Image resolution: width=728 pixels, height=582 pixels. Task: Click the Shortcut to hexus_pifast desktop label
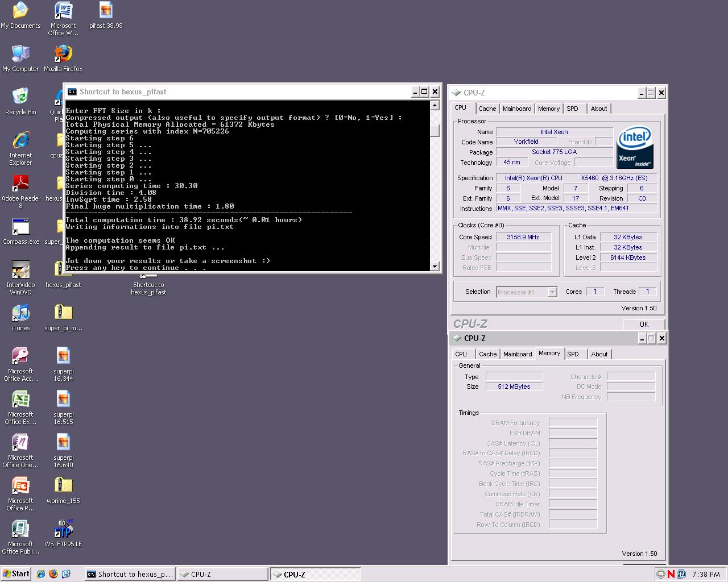tap(148, 289)
